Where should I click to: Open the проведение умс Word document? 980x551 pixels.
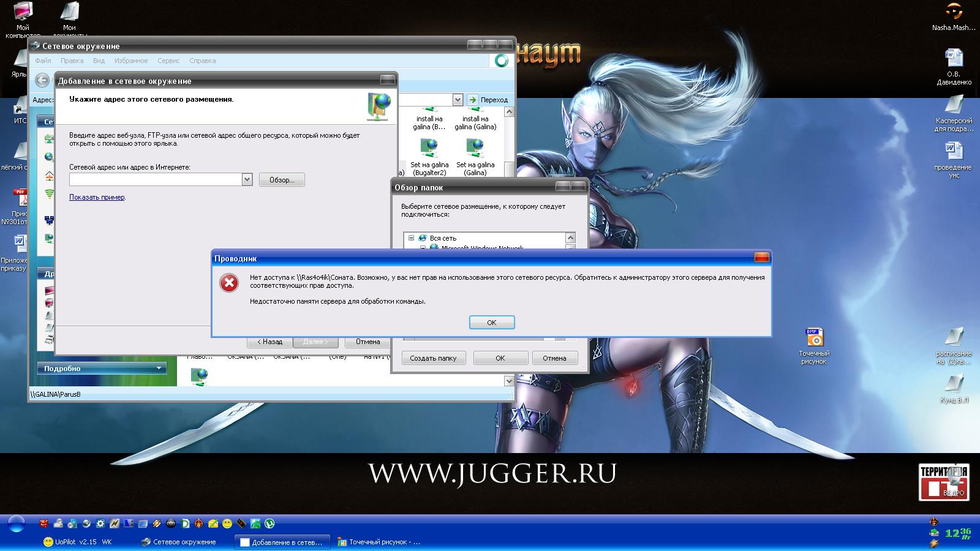click(x=954, y=160)
